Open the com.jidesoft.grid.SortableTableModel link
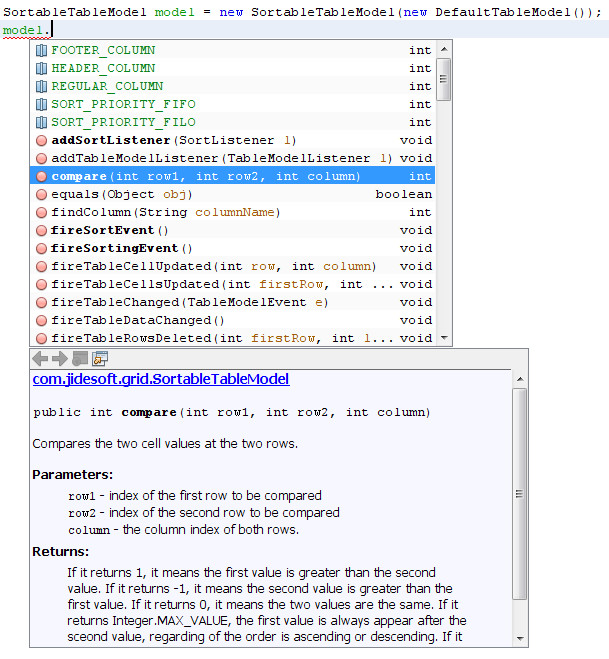 click(x=160, y=379)
